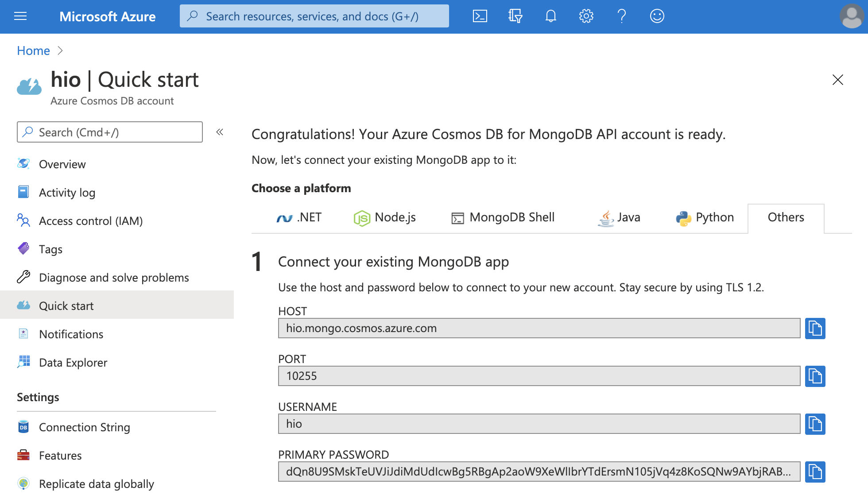
Task: Focus the global search resources field
Action: coord(314,16)
